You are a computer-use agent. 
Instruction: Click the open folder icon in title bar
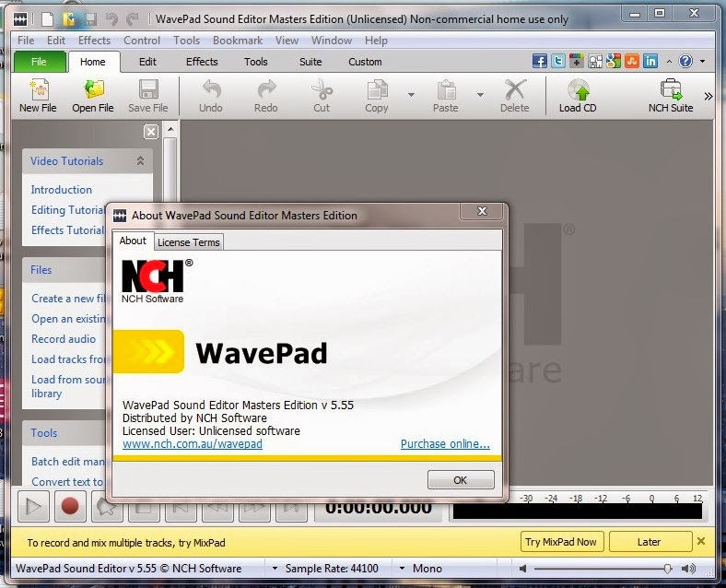[x=68, y=19]
